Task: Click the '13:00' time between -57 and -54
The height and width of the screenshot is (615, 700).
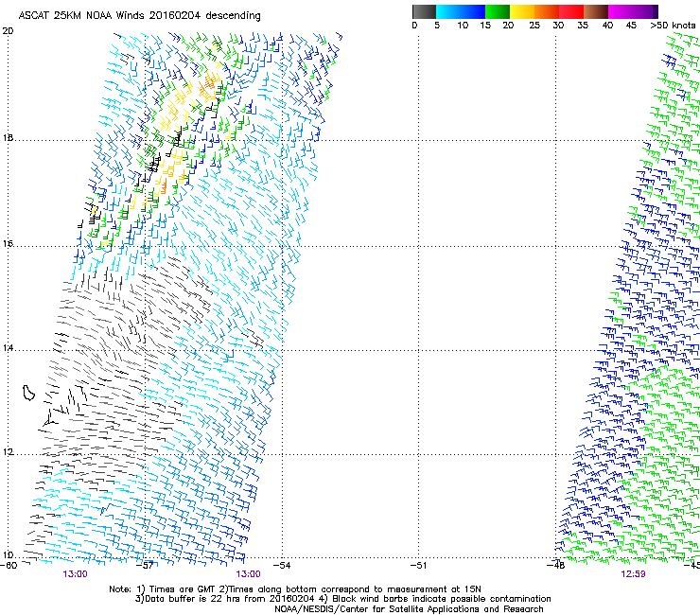Action: click(x=248, y=574)
